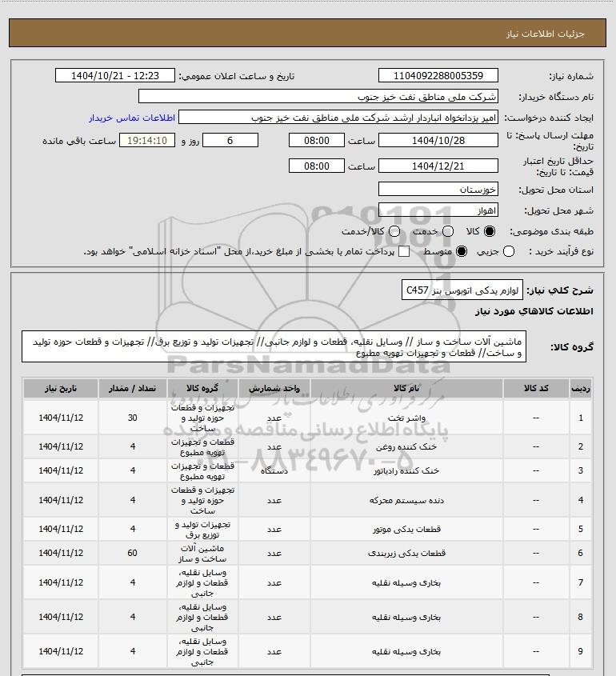This screenshot has width=616, height=676.
Task: Click the تاریخ نیاز column header
Action: (x=61, y=389)
